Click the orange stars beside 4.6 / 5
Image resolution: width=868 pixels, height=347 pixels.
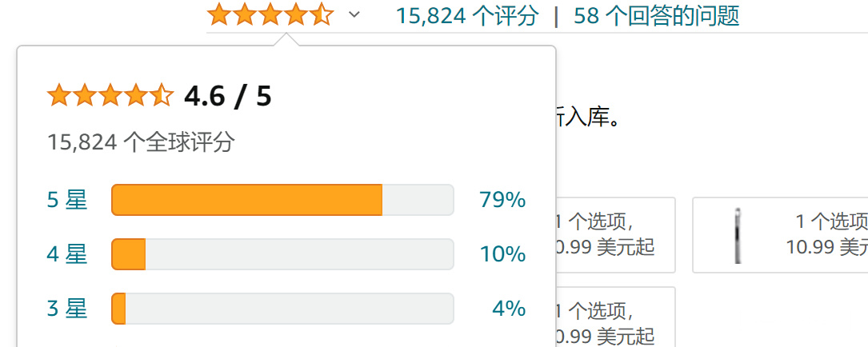coord(110,96)
